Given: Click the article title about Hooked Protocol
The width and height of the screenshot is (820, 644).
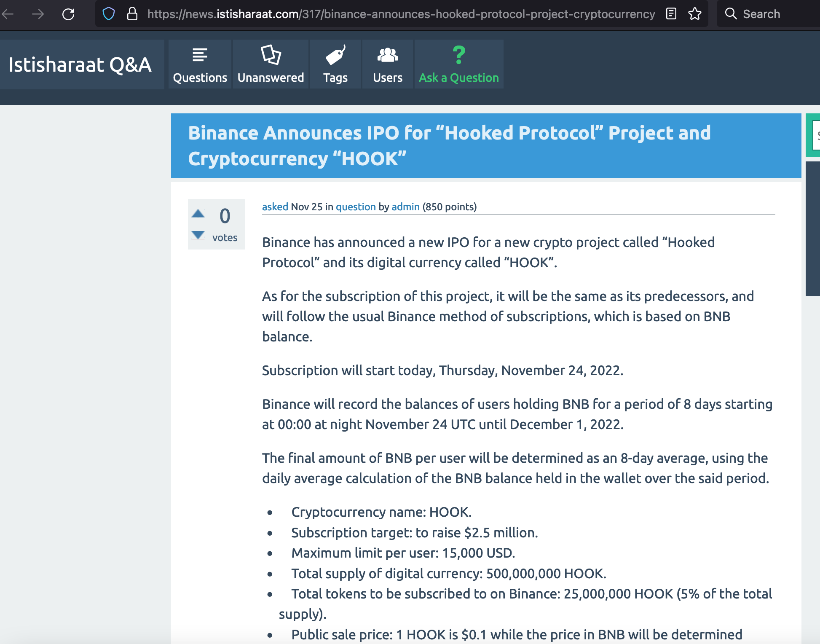Looking at the screenshot, I should click(x=449, y=145).
